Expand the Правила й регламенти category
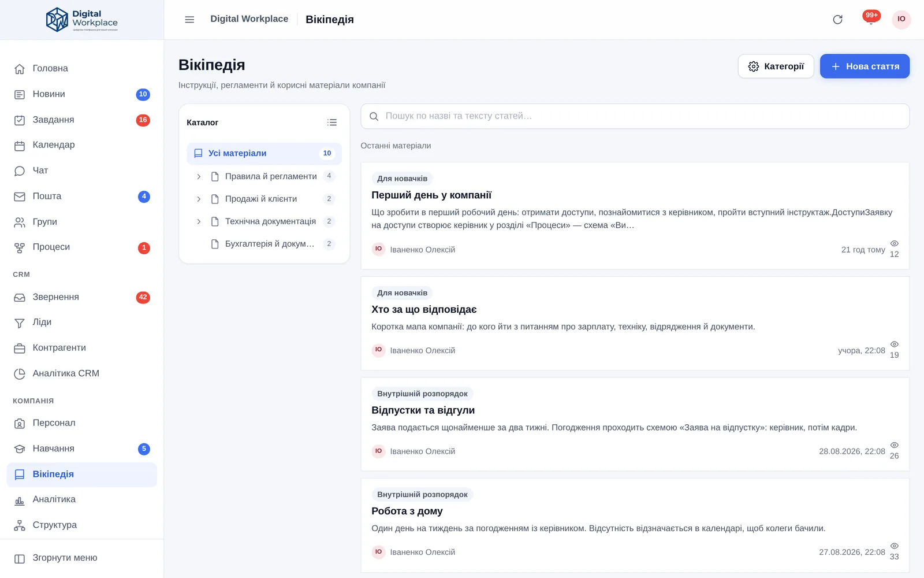Screen dimensions: 924x578 tap(199, 177)
